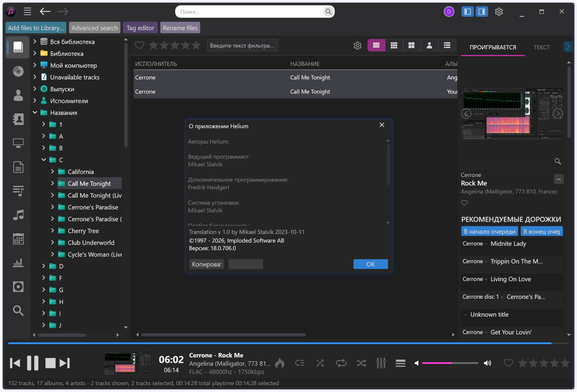577x392 pixels.
Task: Open the equalizer sliders icon in player bar
Action: tap(381, 363)
